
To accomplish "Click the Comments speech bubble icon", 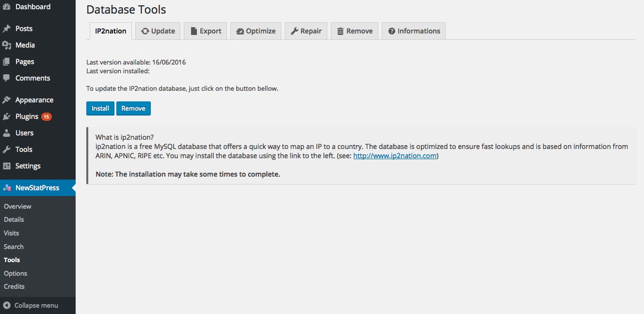I will [7, 78].
